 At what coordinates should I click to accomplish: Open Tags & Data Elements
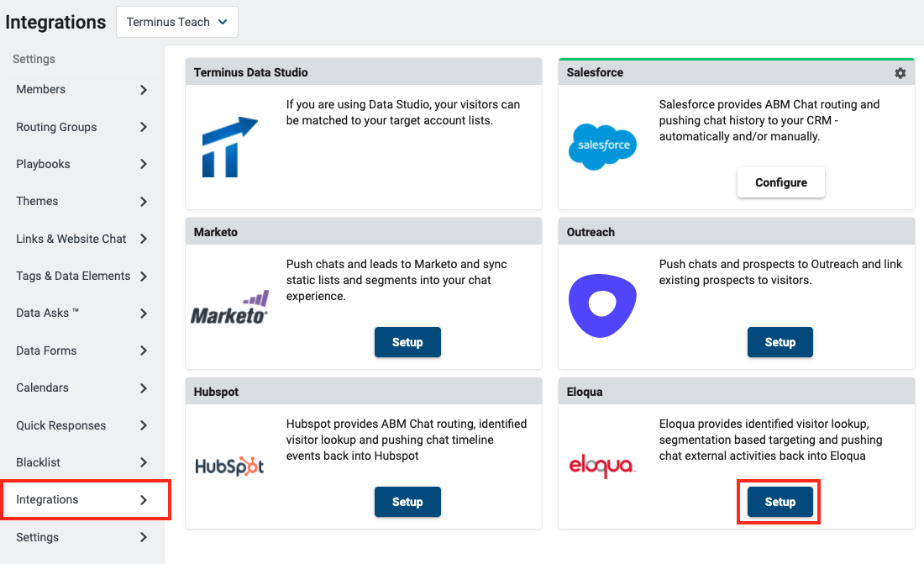(x=82, y=276)
